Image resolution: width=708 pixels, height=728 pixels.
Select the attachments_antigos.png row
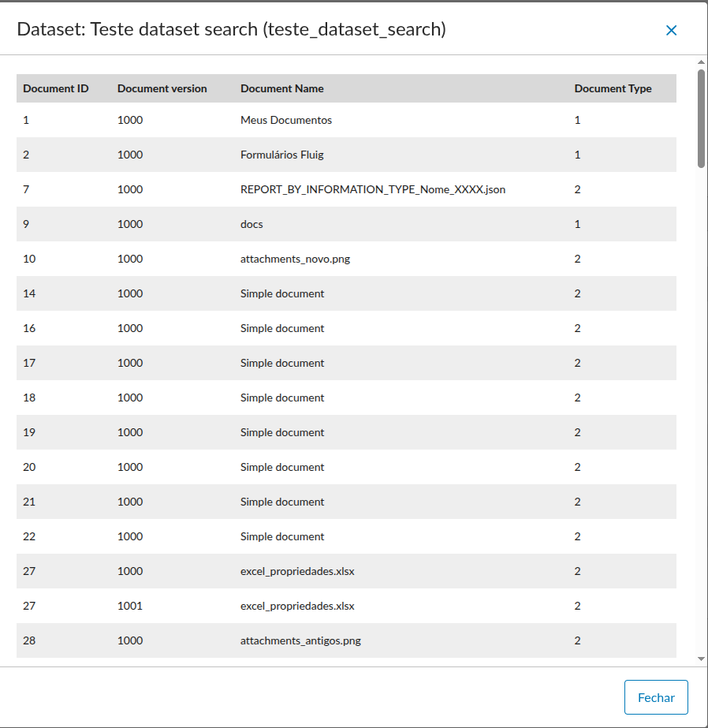[300, 640]
